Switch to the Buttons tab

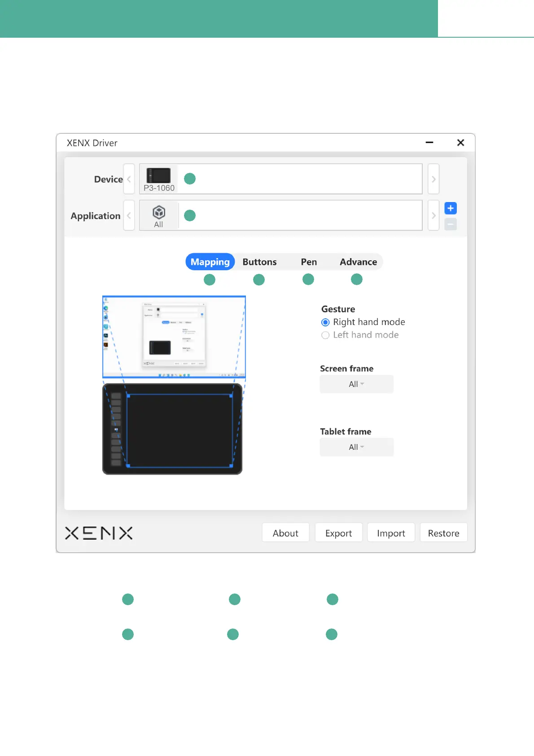pos(259,262)
